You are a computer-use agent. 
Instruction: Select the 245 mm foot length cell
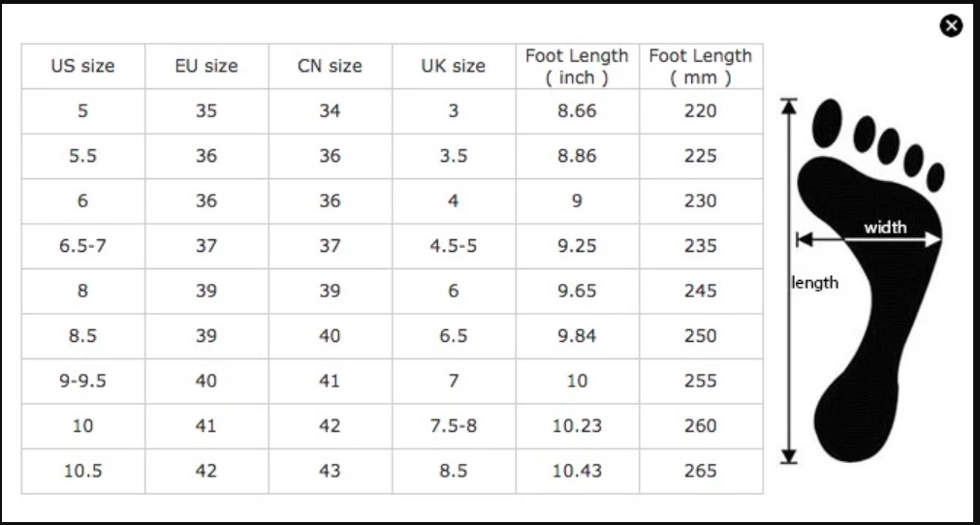(x=700, y=291)
